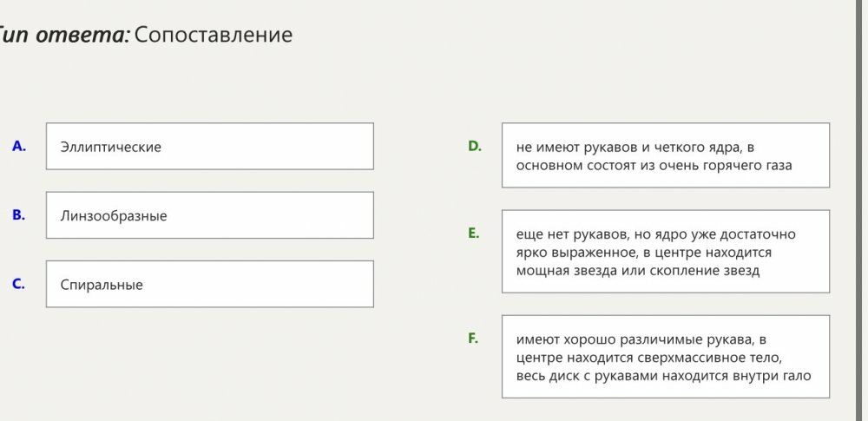This screenshot has width=868, height=421.
Task: Click the description starting 'имеют хорошо различимые'
Action: (665, 357)
